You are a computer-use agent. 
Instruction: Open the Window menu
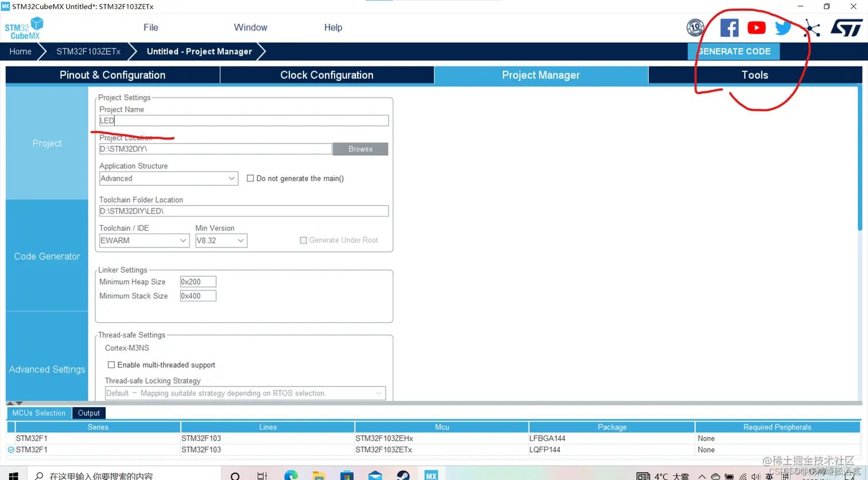click(x=250, y=28)
